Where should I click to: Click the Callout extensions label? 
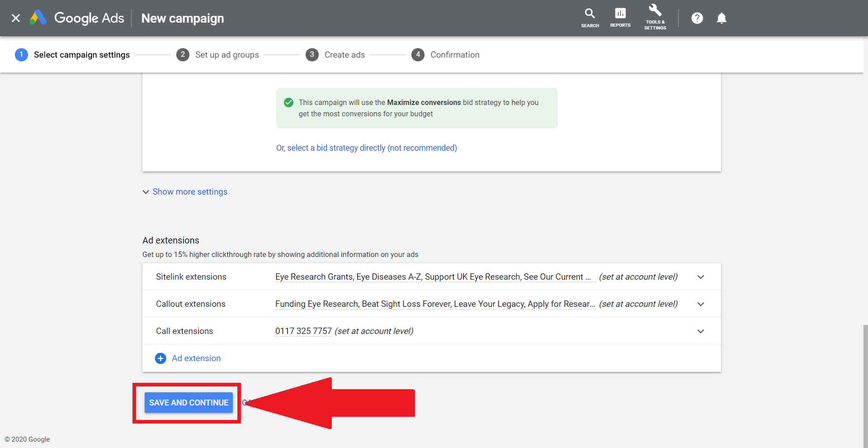click(x=191, y=304)
